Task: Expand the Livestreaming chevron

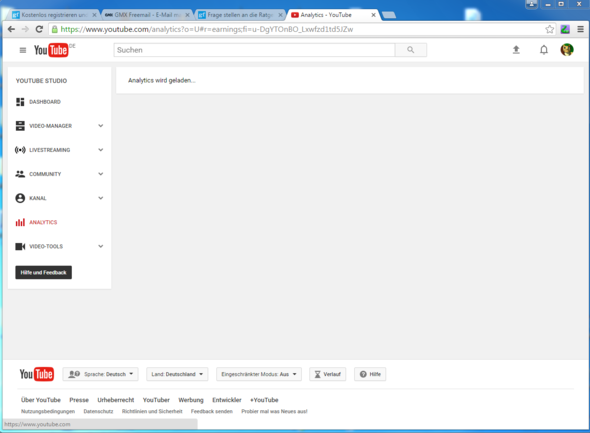Action: pyautogui.click(x=100, y=150)
